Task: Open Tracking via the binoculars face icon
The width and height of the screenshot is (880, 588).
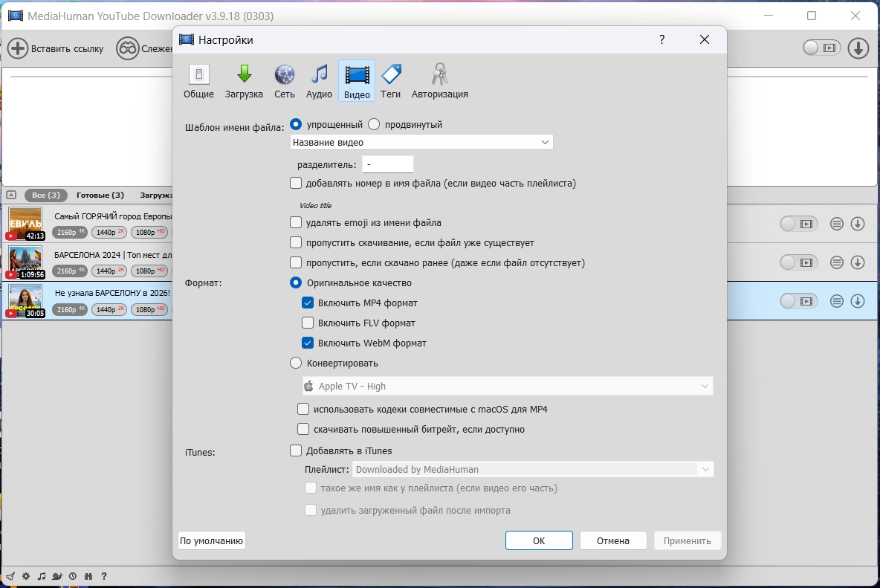Action: 127,48
